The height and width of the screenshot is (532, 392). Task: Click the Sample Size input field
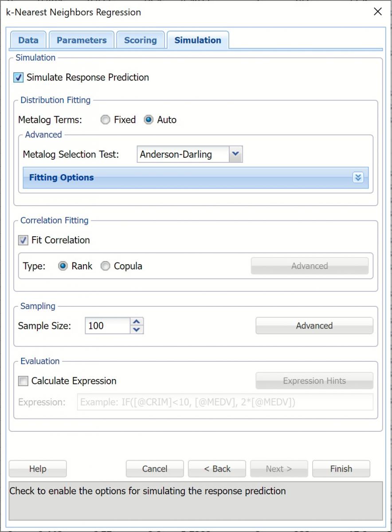click(107, 326)
